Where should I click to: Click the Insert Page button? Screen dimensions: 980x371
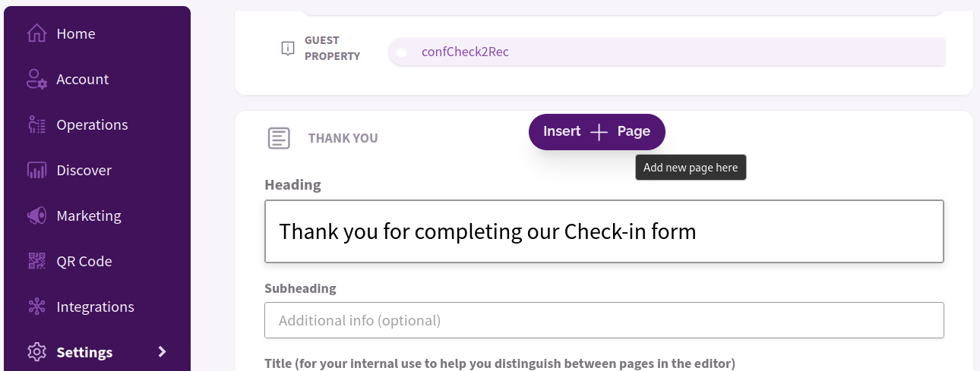(x=597, y=132)
